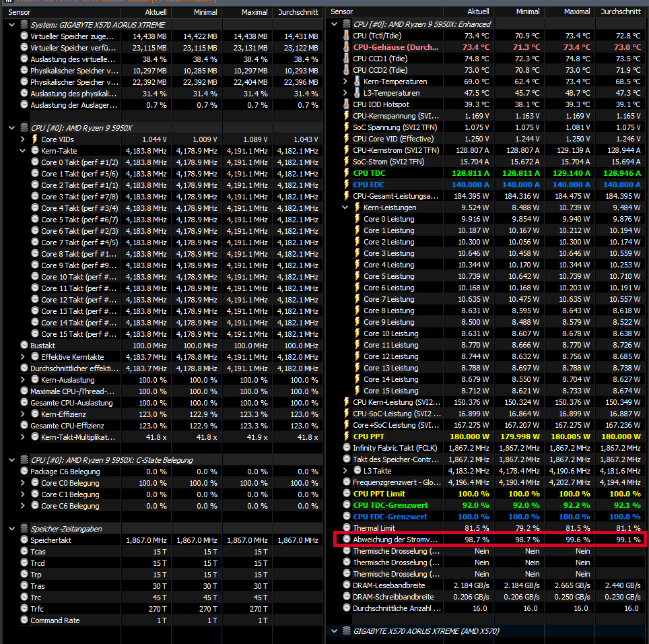Click the circle icon of Command Rate
Viewport: 649px width, 644px height.
point(24,620)
